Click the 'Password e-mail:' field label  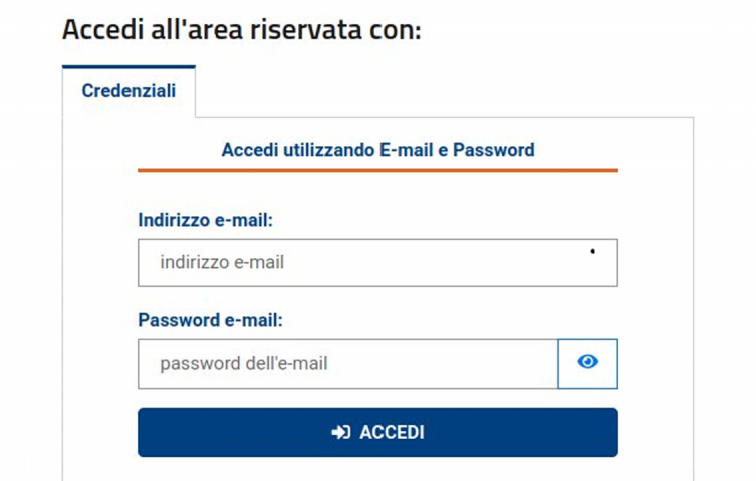coord(211,321)
